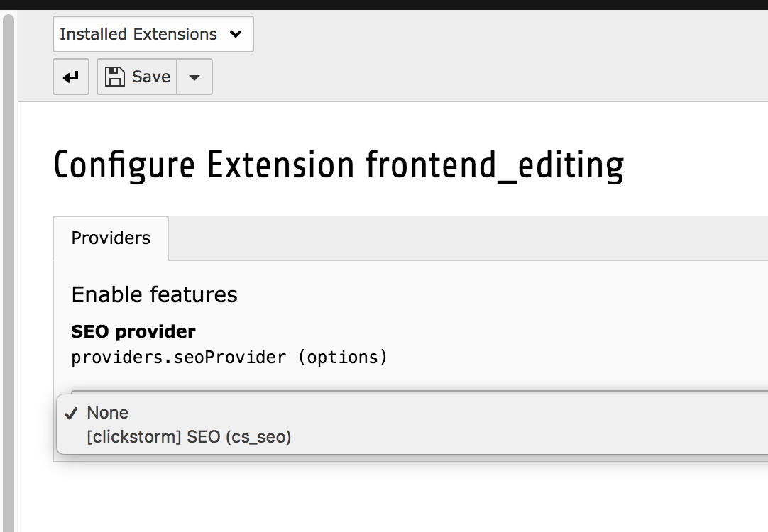Click the Save button label
The height and width of the screenshot is (532, 768).
(x=151, y=77)
